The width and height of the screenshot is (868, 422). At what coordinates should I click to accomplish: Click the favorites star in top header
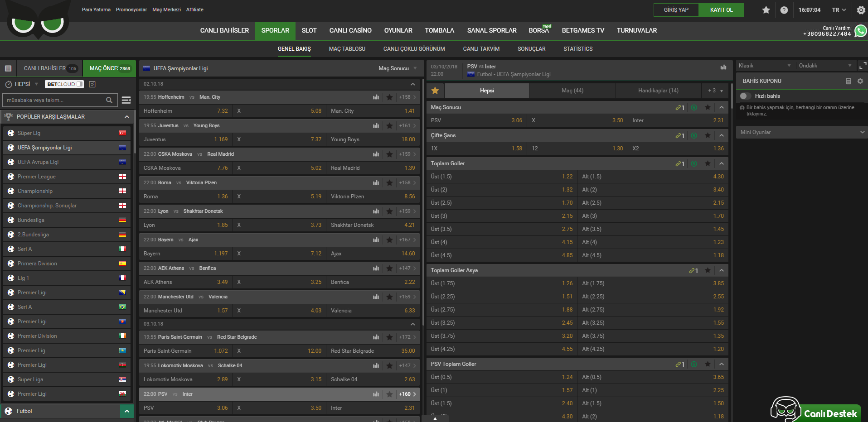(x=766, y=10)
